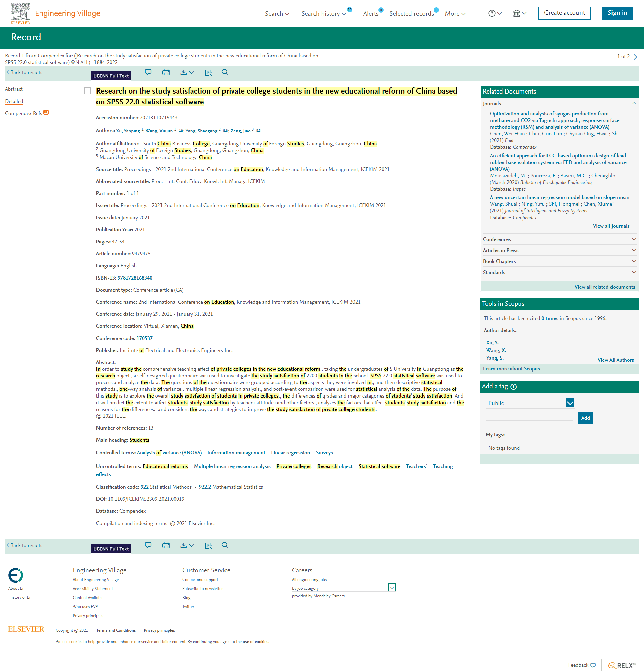Viewport: 644px width, 671px height.
Task: Click the Add a tag info icon
Action: point(514,387)
